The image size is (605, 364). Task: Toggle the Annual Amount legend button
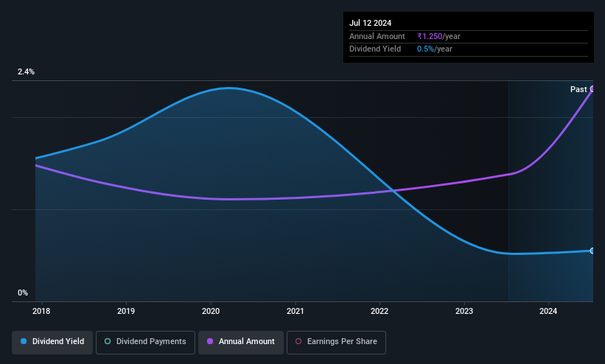pyautogui.click(x=241, y=342)
